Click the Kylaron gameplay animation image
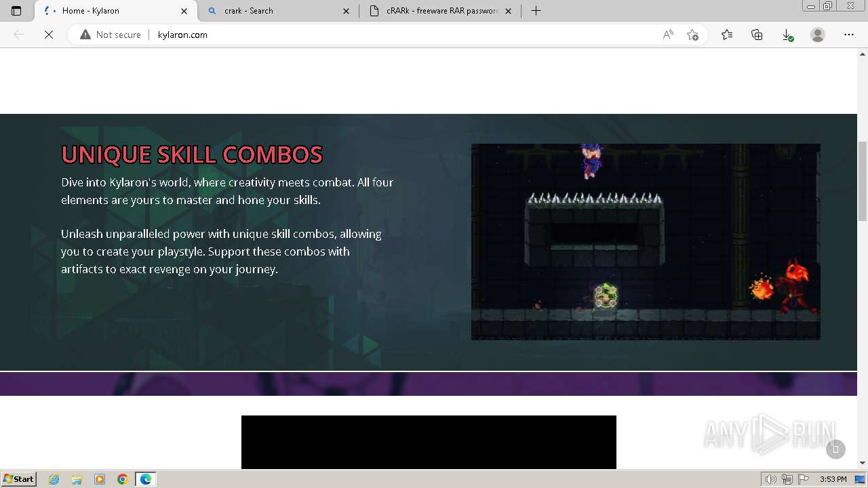This screenshot has height=488, width=868. click(646, 241)
